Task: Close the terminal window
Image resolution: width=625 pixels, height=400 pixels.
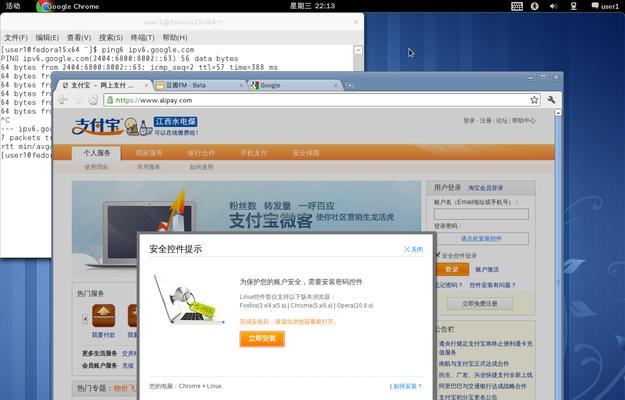Action: pos(356,22)
